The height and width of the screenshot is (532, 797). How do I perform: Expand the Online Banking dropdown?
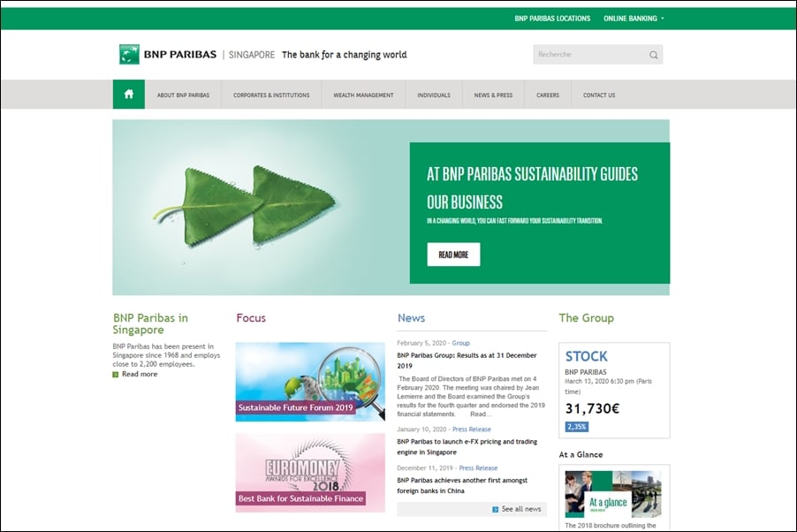pyautogui.click(x=634, y=19)
